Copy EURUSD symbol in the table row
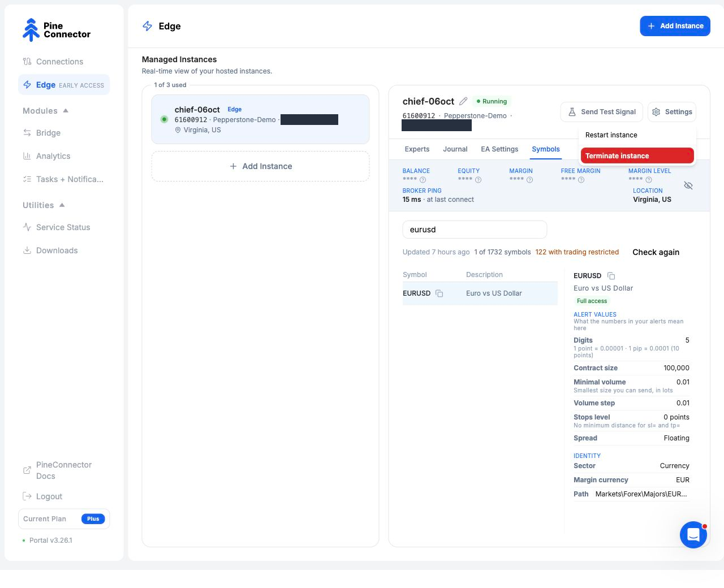Image resolution: width=724 pixels, height=588 pixels. click(x=439, y=293)
